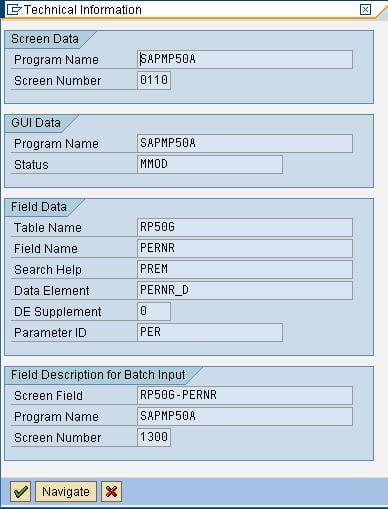Select the Field Name value PERNR

(245, 248)
